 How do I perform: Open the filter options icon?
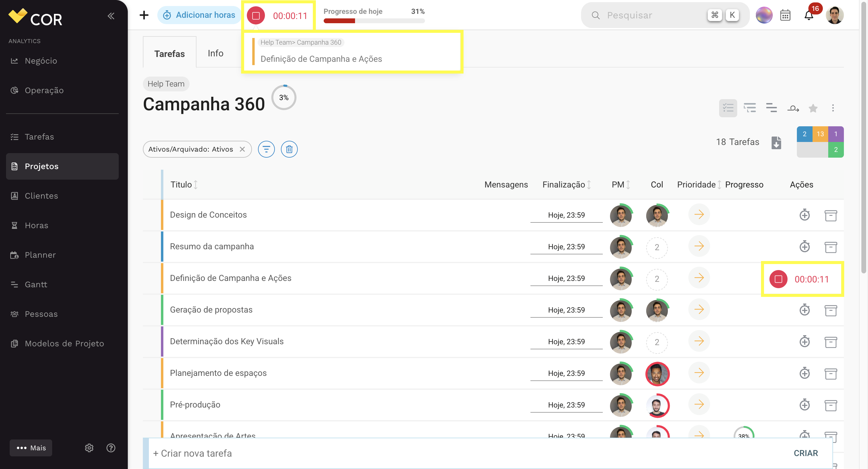tap(266, 149)
